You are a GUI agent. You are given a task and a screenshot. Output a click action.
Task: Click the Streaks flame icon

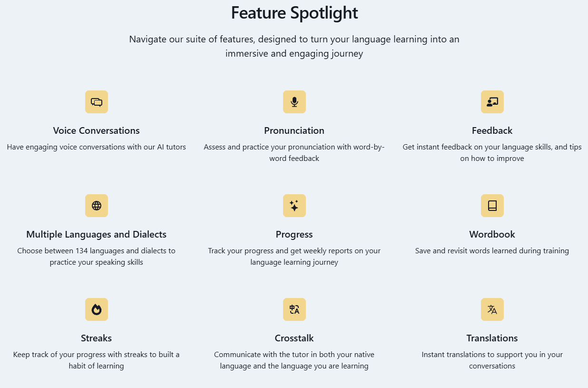point(97,309)
